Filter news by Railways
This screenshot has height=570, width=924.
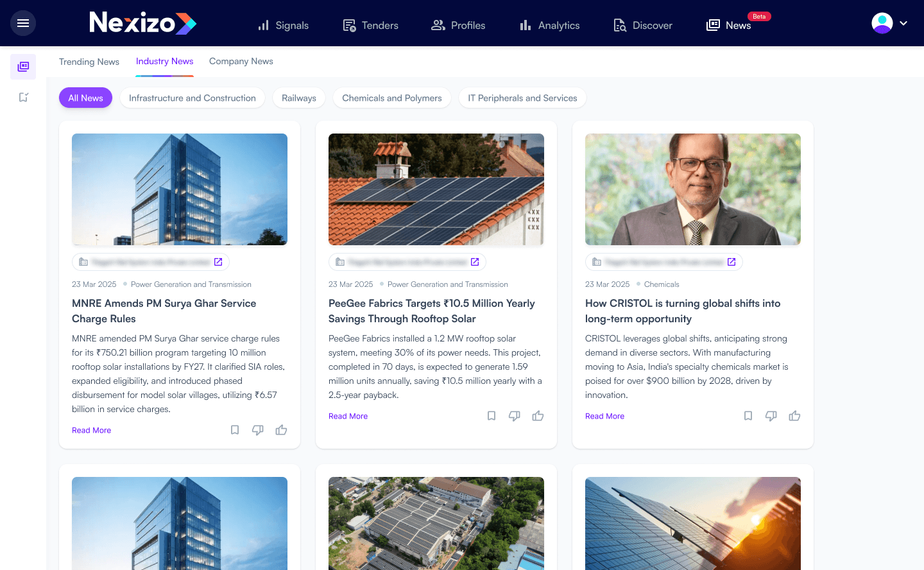299,98
